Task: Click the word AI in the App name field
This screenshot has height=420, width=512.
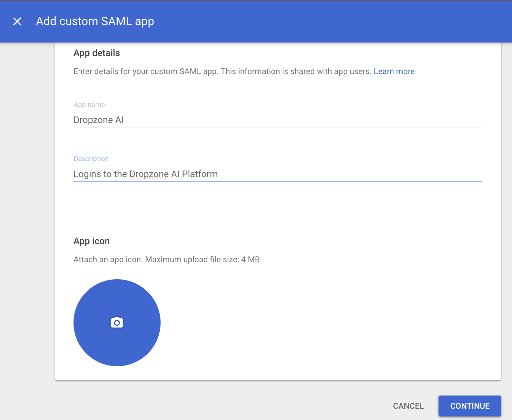Action: tap(119, 120)
